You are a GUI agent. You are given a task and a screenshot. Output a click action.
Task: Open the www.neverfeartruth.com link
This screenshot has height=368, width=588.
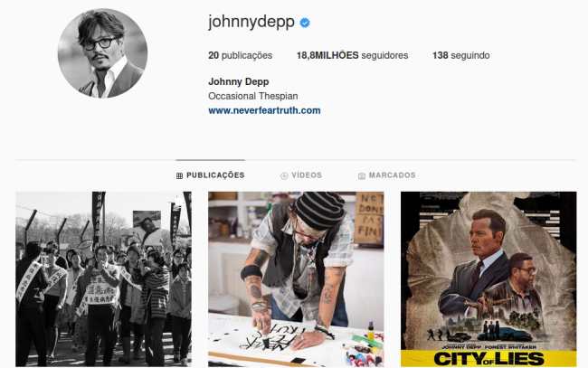tap(264, 110)
